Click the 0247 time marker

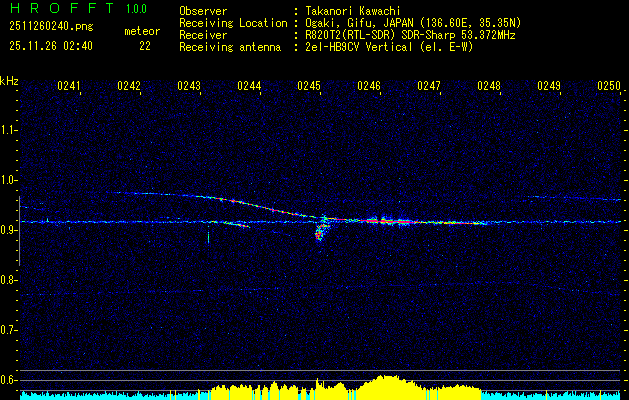tap(429, 85)
